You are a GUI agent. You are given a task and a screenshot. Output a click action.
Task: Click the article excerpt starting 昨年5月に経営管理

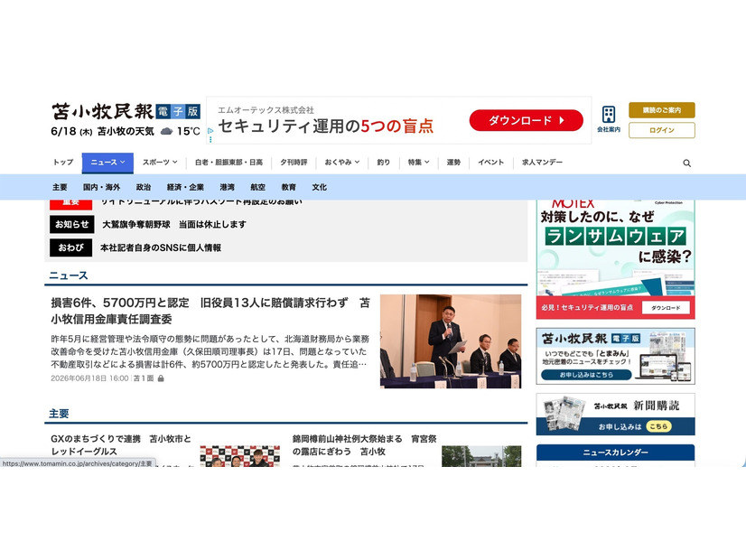coord(210,351)
